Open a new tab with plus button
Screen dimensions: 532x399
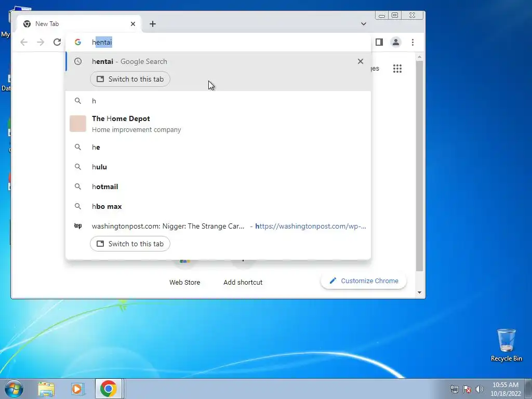[x=153, y=24]
